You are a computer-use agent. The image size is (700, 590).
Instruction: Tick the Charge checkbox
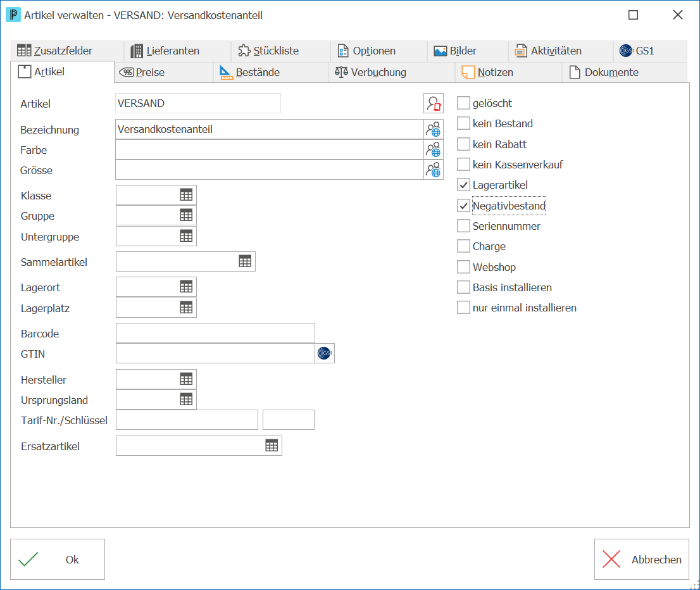click(463, 246)
